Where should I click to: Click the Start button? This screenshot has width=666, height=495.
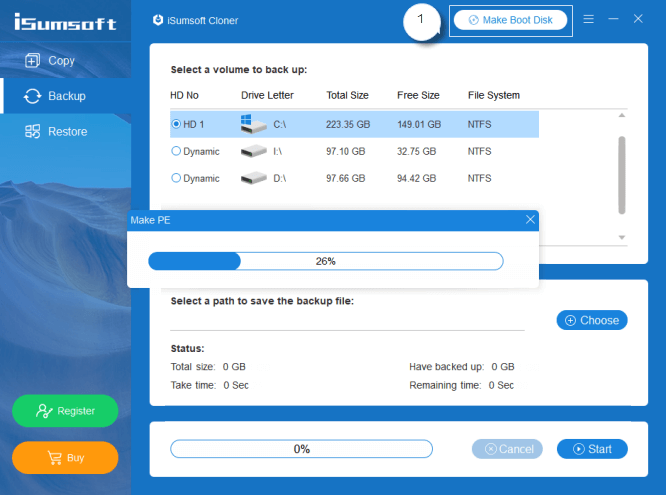(592, 449)
